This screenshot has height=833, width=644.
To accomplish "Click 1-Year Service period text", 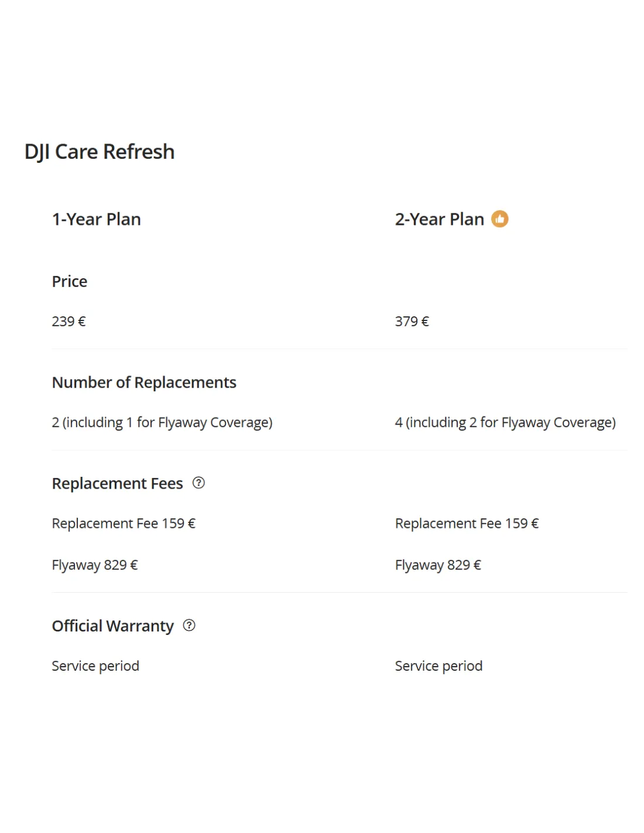I will pyautogui.click(x=95, y=666).
